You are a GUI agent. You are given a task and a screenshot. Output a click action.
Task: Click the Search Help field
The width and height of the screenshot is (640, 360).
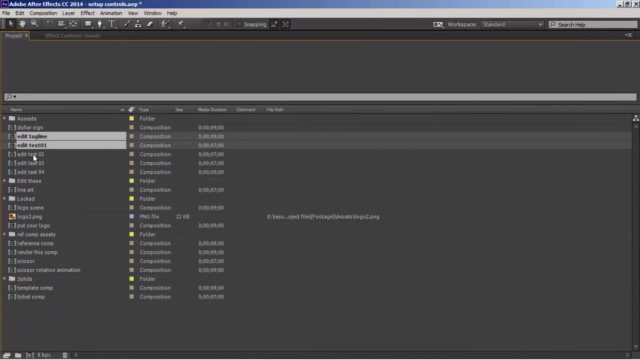[x=593, y=24]
